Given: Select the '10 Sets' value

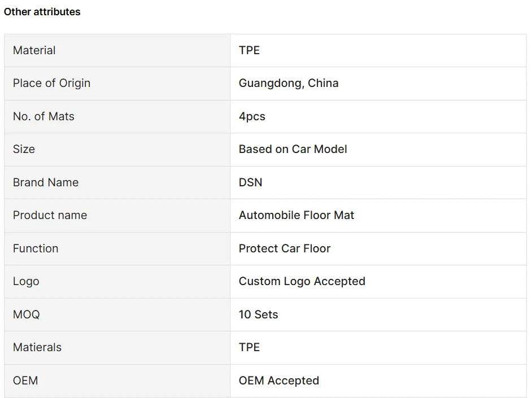Looking at the screenshot, I should click(x=258, y=314).
